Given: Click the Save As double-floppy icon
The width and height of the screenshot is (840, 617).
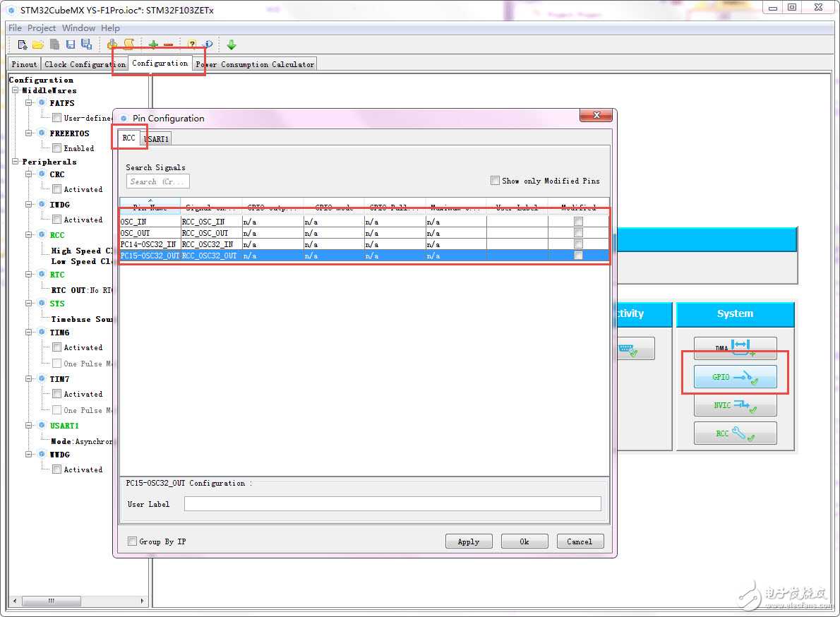Looking at the screenshot, I should click(x=86, y=44).
